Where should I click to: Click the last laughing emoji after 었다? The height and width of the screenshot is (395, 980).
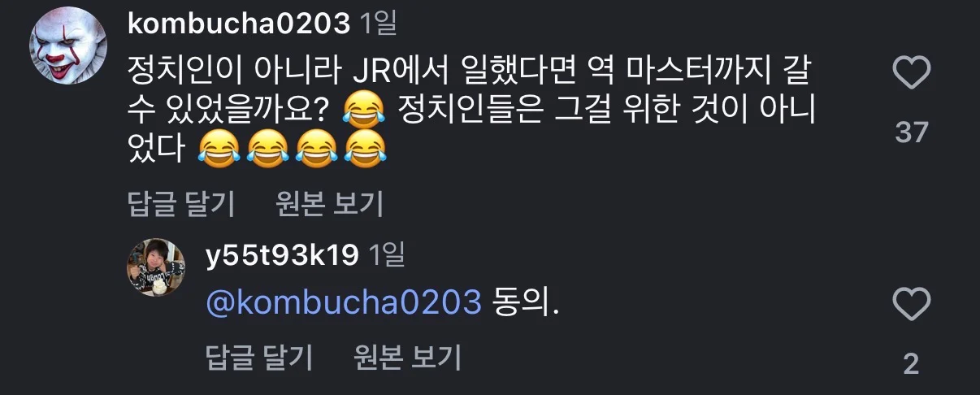pyautogui.click(x=365, y=150)
